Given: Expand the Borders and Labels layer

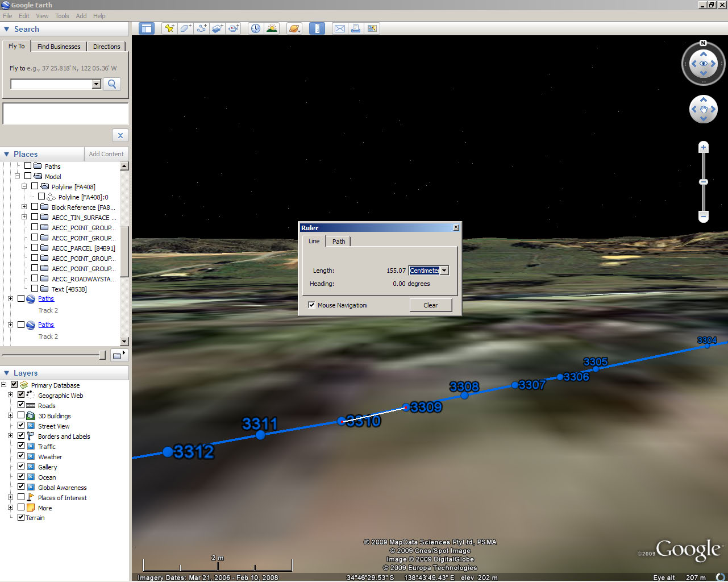Looking at the screenshot, I should (10, 436).
